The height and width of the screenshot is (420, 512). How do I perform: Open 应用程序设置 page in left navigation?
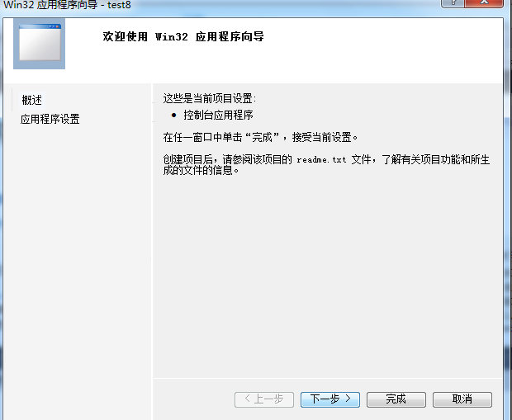(x=50, y=119)
